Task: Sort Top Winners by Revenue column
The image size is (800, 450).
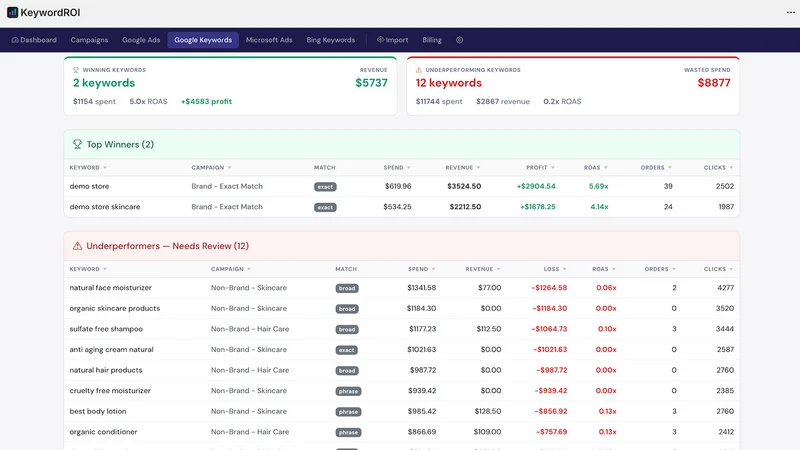Action: point(463,167)
